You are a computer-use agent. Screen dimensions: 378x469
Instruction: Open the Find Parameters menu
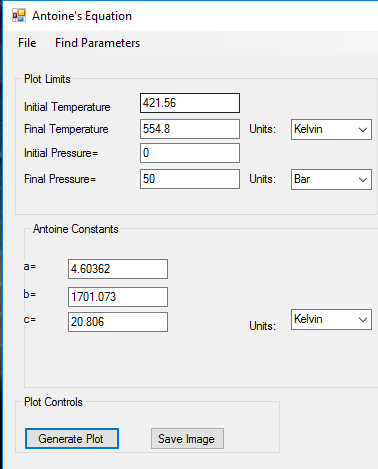(97, 43)
